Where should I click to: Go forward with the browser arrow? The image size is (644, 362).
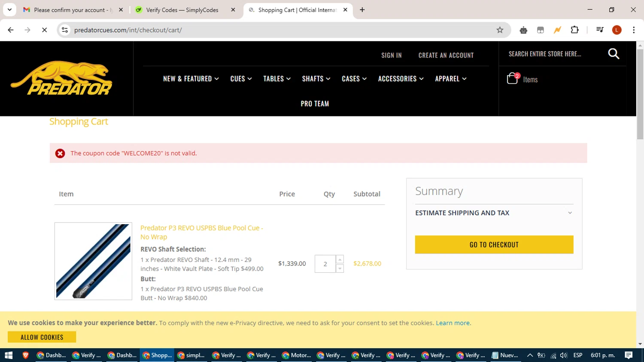click(x=27, y=30)
